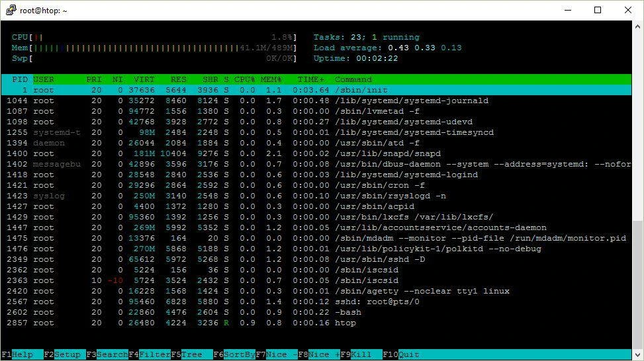Select the /usr/sbin/cron -f row
This screenshot has height=361, width=644.
point(316,186)
